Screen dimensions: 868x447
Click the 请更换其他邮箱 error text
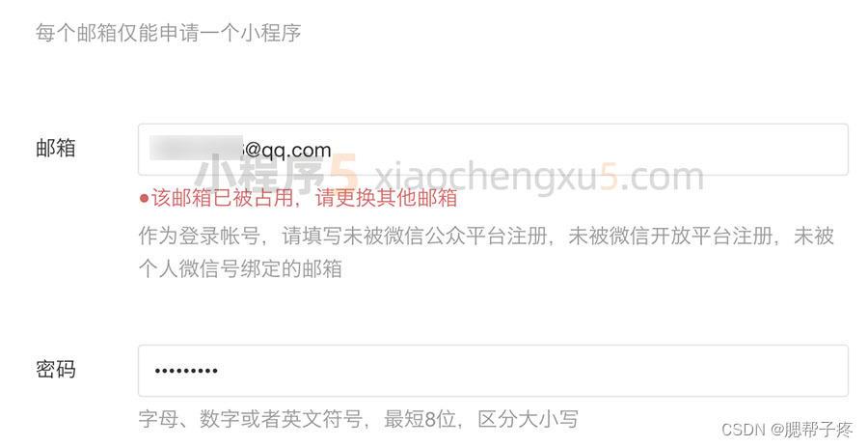point(387,198)
